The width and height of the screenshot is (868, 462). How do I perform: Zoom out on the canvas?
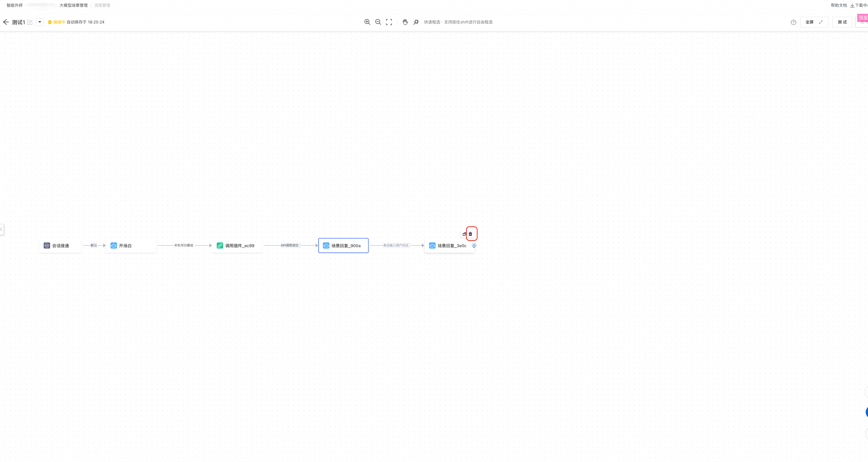click(378, 22)
